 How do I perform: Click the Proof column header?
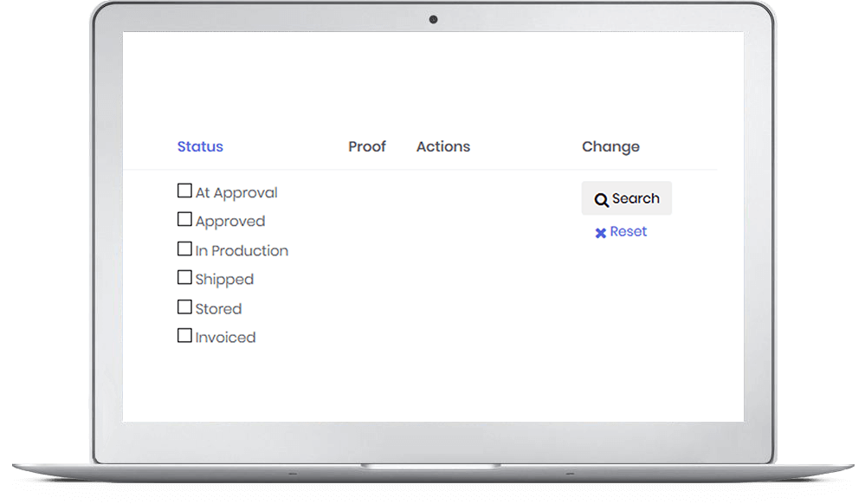click(x=367, y=147)
